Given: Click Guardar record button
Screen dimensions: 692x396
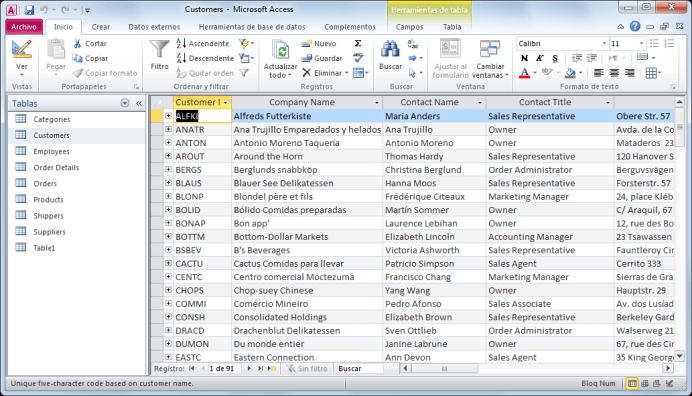Looking at the screenshot, I should 322,58.
